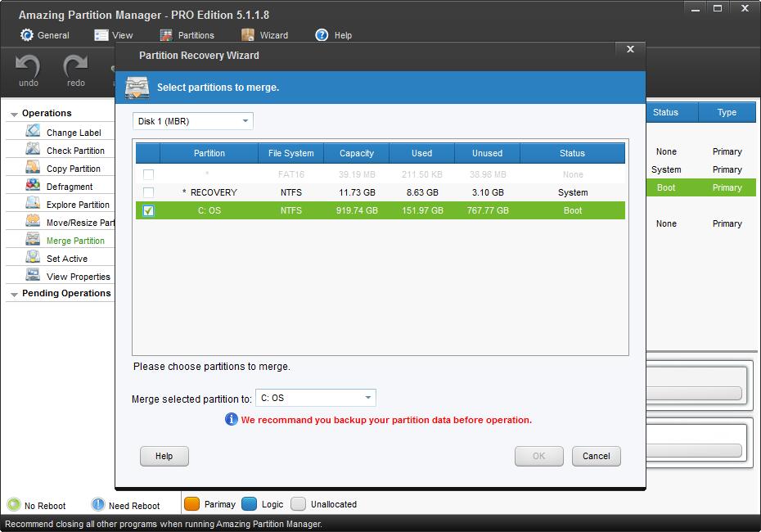Uncheck the C: OS partition checkbox

coord(148,210)
